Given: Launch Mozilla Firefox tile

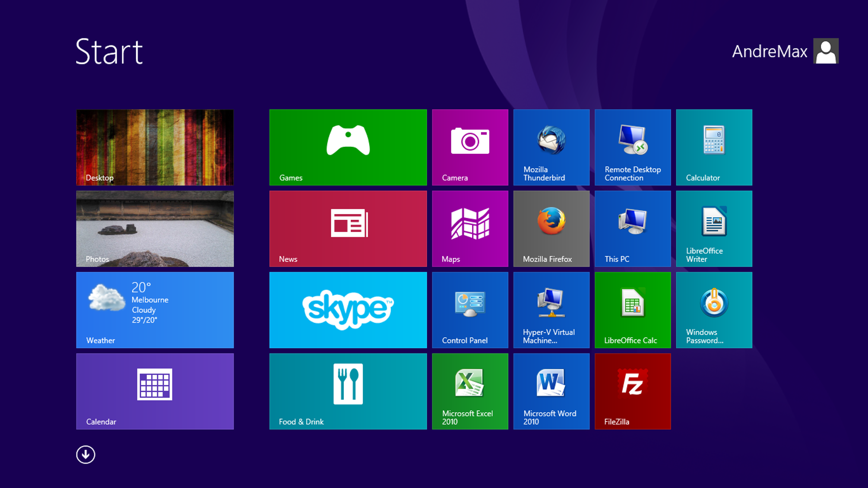Looking at the screenshot, I should pyautogui.click(x=551, y=228).
